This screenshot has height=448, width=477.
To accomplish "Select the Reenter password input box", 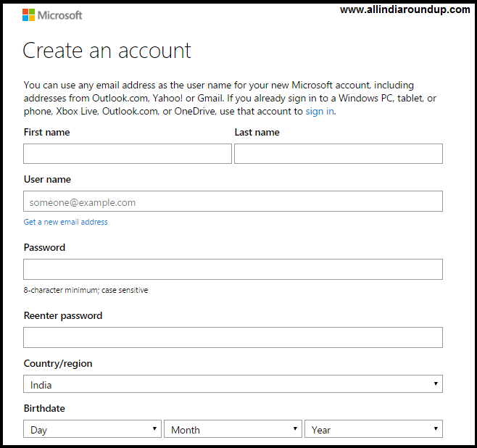I will tap(233, 338).
